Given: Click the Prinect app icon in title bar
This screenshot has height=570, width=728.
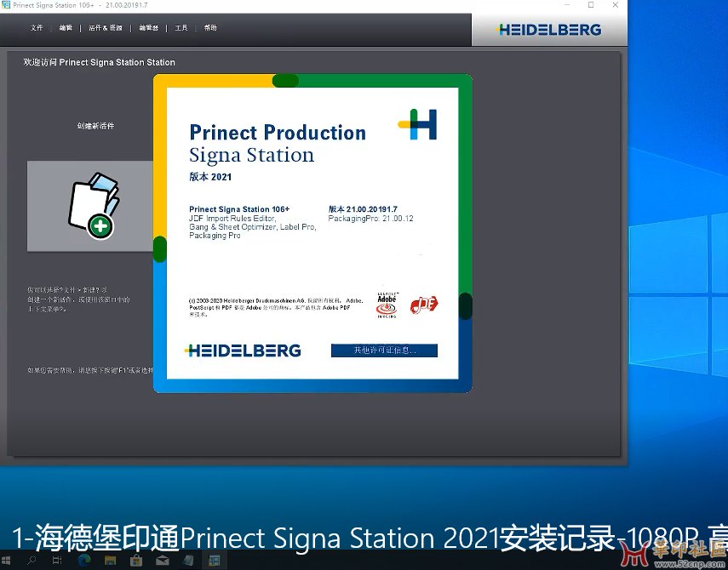Looking at the screenshot, I should point(6,5).
